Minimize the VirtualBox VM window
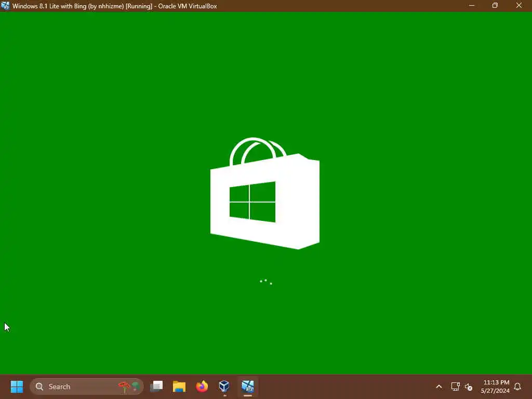This screenshot has height=399, width=532. (x=472, y=6)
